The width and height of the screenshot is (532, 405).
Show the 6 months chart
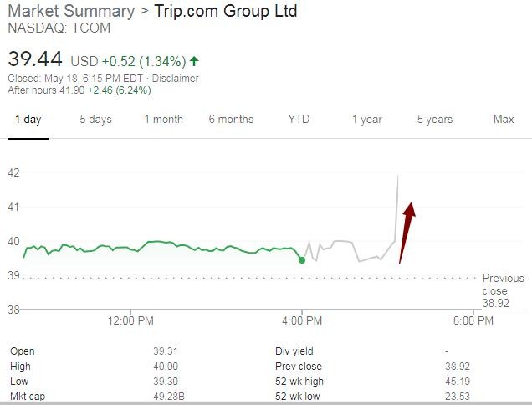coord(231,120)
